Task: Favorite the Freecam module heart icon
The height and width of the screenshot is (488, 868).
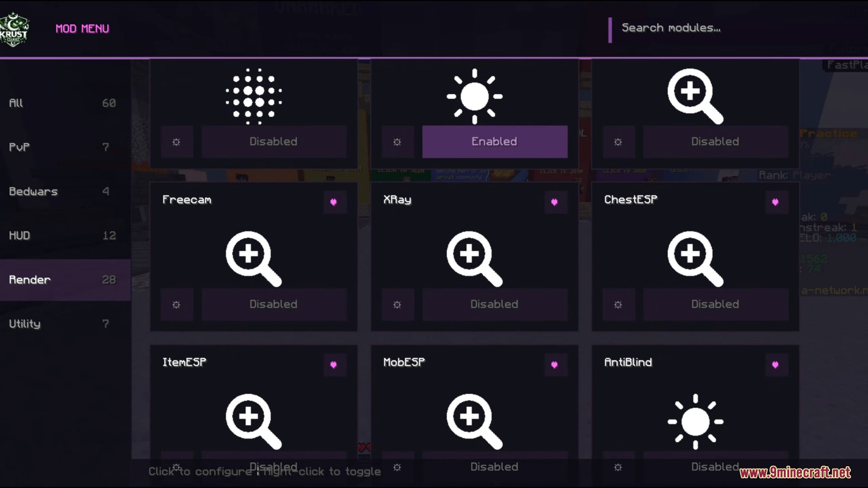Action: [334, 202]
